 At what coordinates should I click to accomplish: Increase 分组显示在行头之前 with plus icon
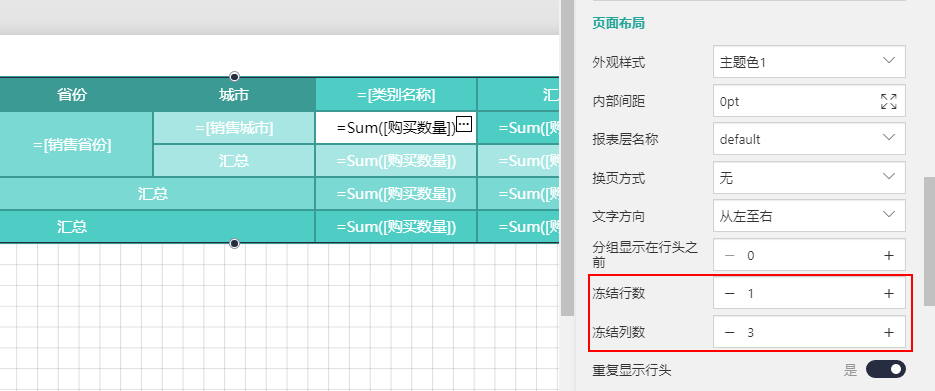[x=888, y=255]
